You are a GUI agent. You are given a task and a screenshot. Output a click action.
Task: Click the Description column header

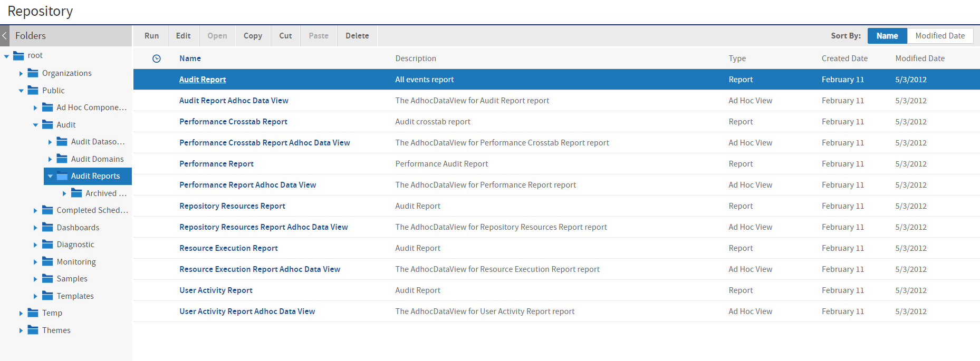[416, 58]
